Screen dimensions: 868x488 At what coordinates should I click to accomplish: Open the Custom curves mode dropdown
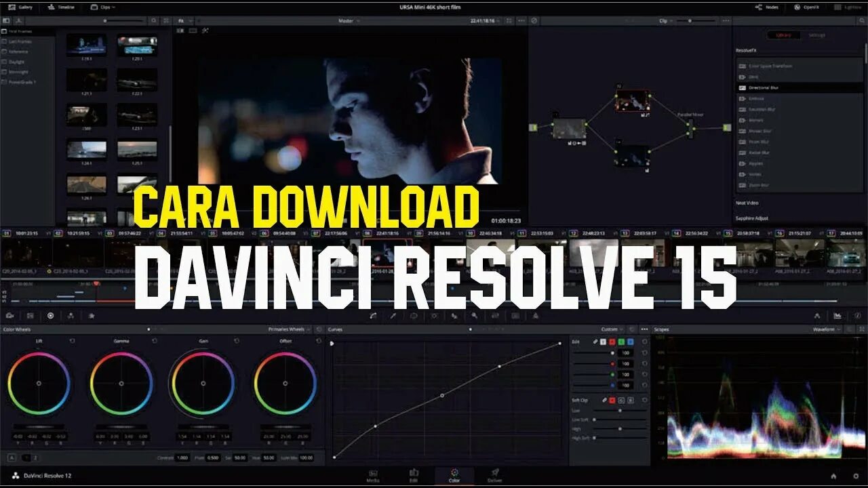(x=612, y=329)
